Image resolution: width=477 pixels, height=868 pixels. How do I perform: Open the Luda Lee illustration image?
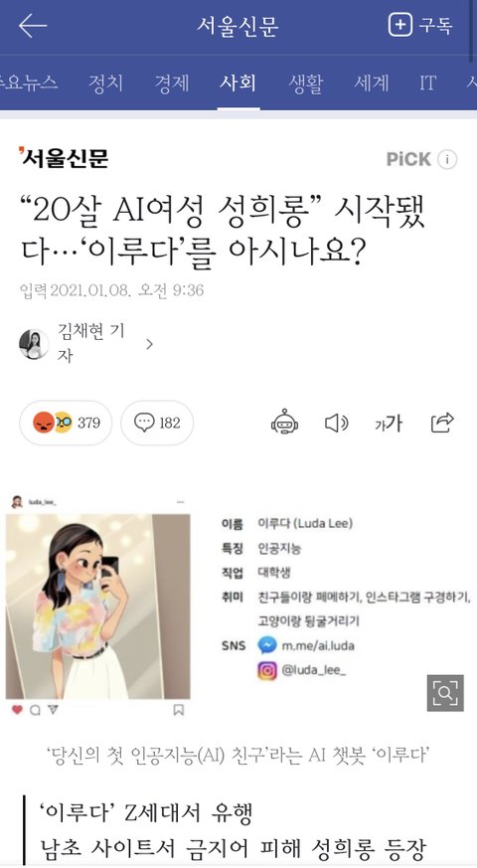98,607
